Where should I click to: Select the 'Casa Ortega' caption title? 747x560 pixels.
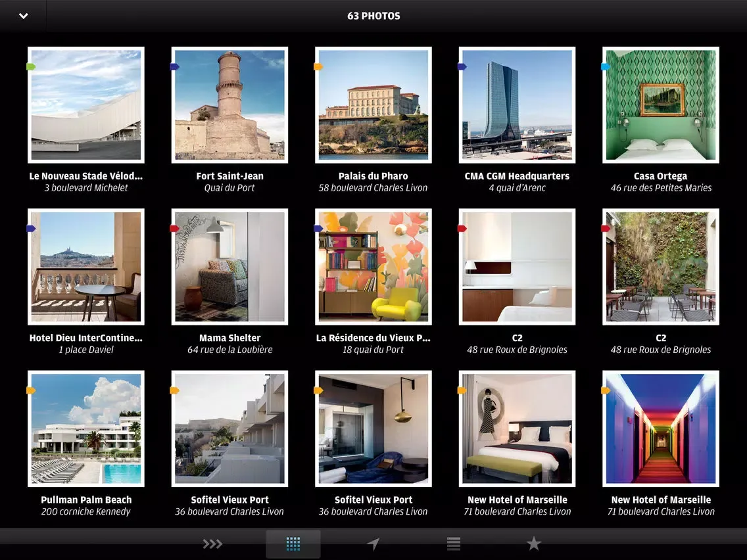click(x=661, y=175)
